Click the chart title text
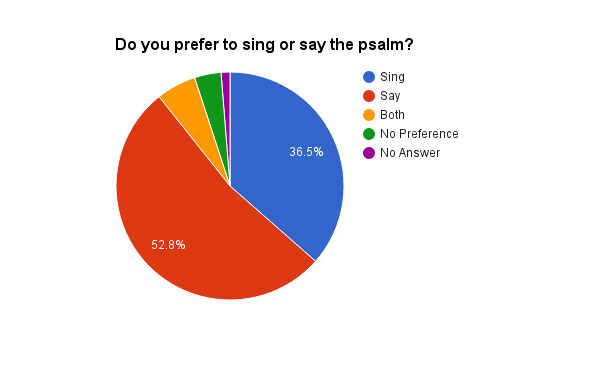The width and height of the screenshot is (600, 371). [x=264, y=45]
